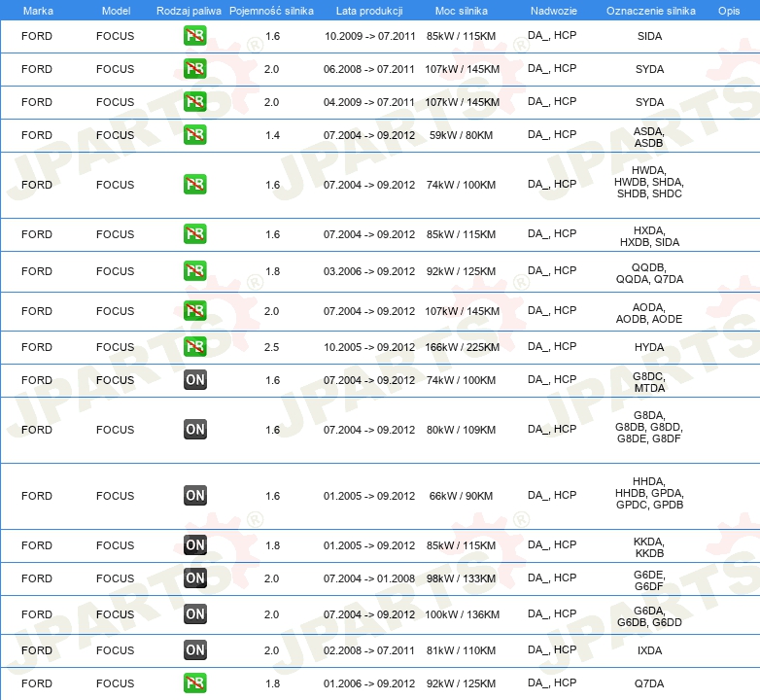760x700 pixels.
Task: Click DA_, HCP body cell in the ASDA row
Action: coord(552,134)
